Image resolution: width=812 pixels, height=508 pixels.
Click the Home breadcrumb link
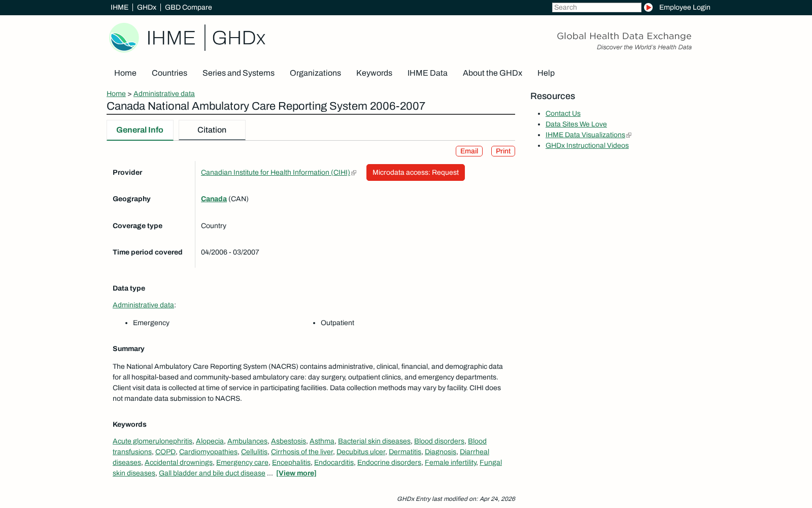coord(116,93)
